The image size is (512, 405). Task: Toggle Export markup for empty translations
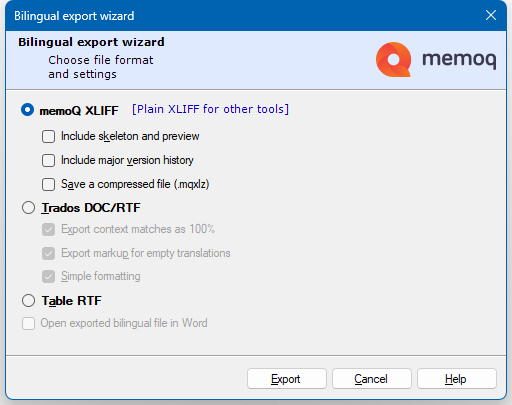[x=48, y=253]
